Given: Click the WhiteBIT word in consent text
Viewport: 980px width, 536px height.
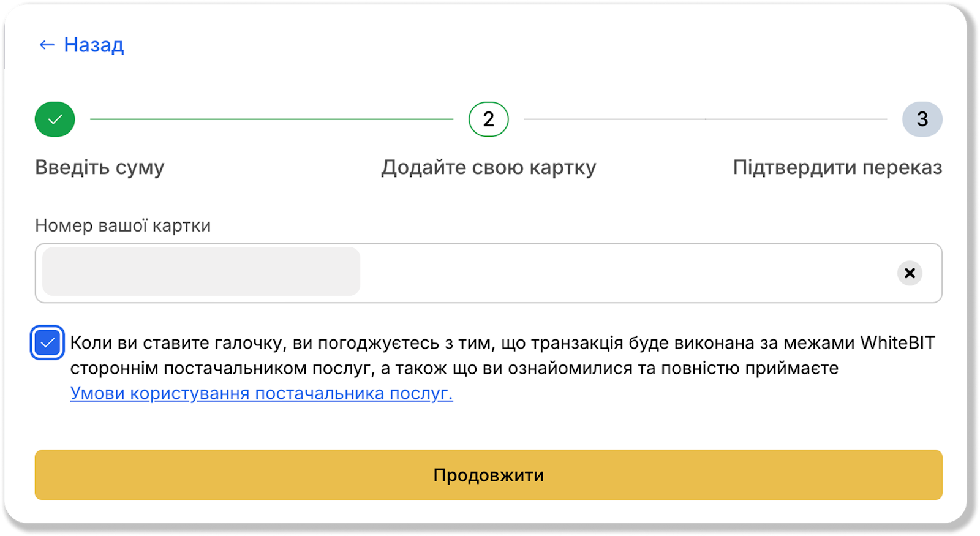Looking at the screenshot, I should pos(897,342).
